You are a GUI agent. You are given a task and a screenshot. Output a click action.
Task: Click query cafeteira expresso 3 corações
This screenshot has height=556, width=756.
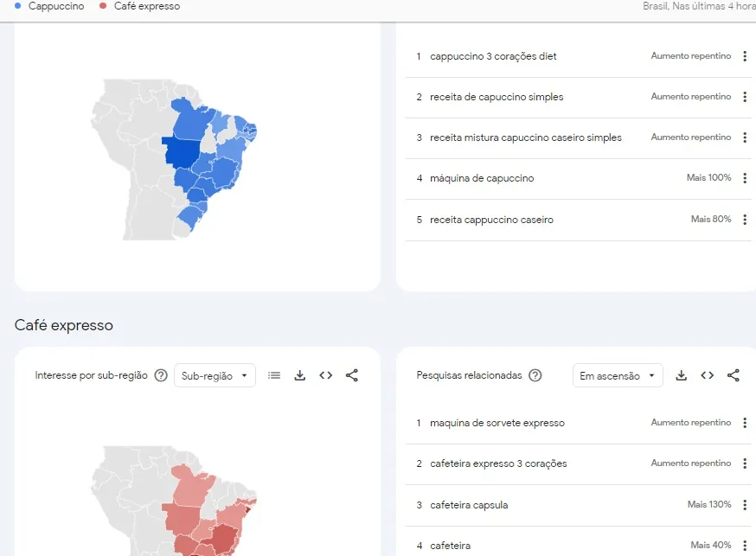[498, 463]
